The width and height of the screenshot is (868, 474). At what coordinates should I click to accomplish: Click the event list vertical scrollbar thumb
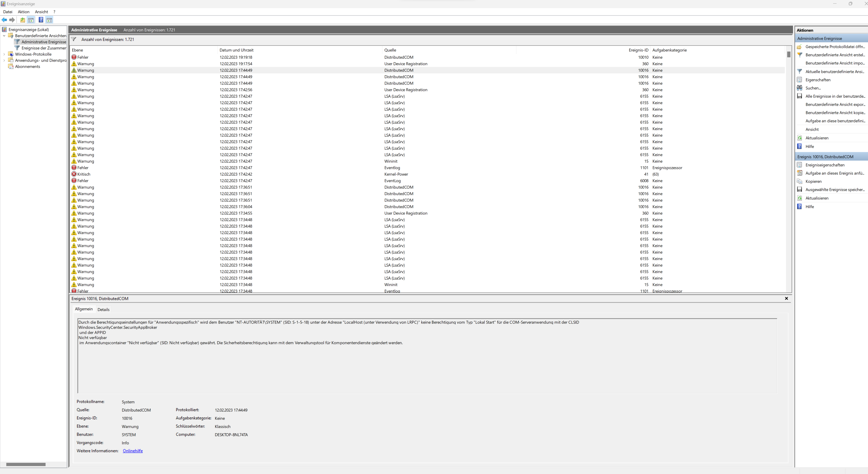click(788, 54)
